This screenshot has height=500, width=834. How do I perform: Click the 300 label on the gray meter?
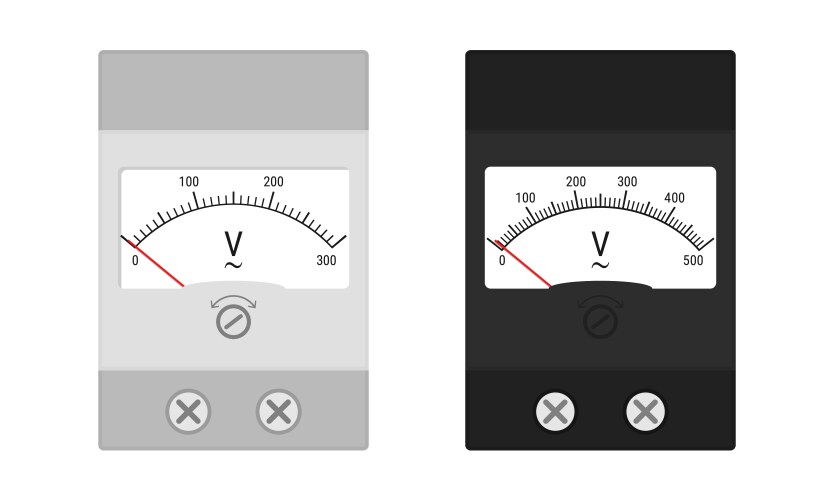326,260
